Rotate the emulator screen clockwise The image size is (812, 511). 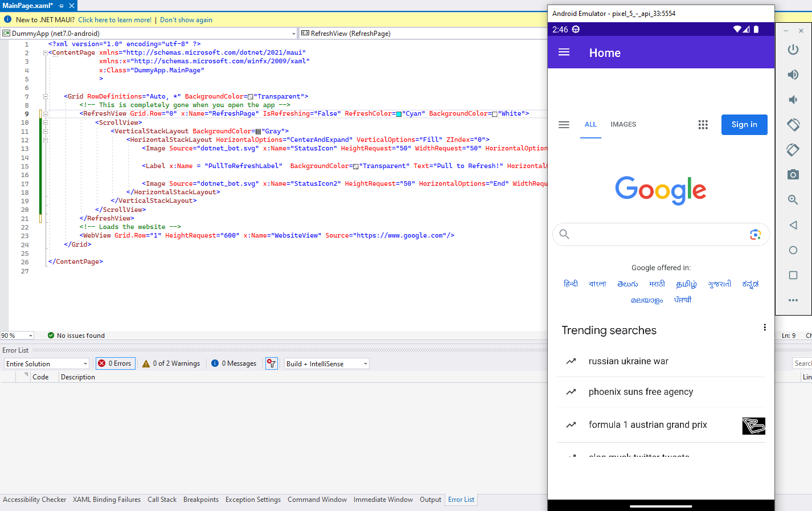coord(793,150)
